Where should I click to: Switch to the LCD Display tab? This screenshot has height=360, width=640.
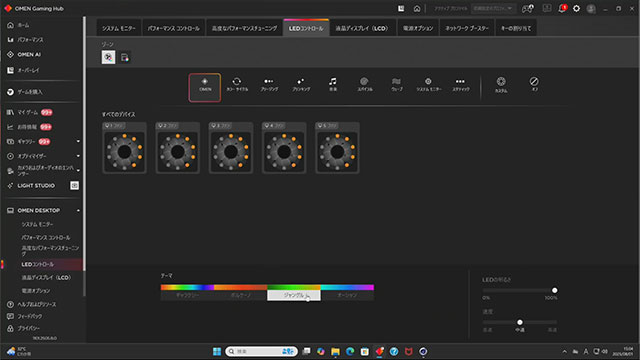[363, 28]
